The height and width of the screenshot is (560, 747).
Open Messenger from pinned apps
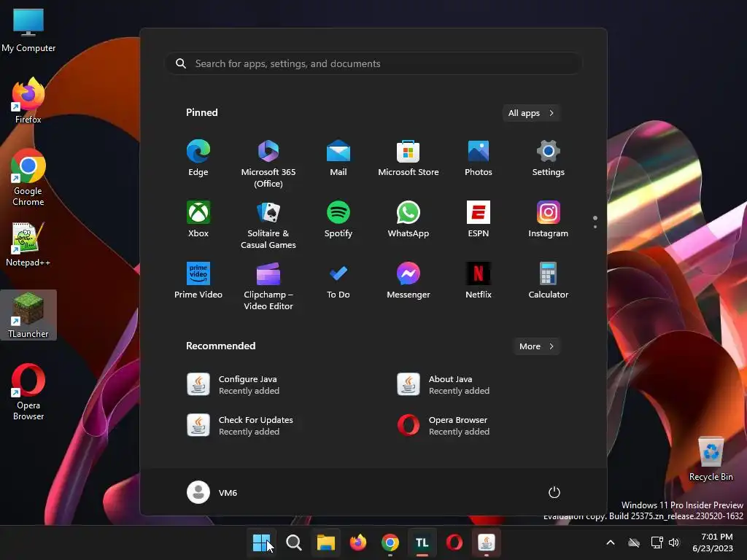coord(409,281)
